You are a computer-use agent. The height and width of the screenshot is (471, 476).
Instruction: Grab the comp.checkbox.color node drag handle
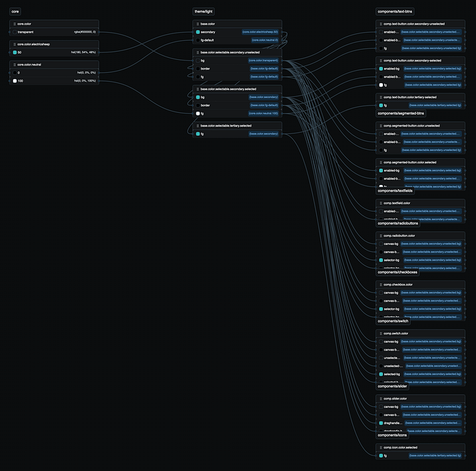[380, 285]
